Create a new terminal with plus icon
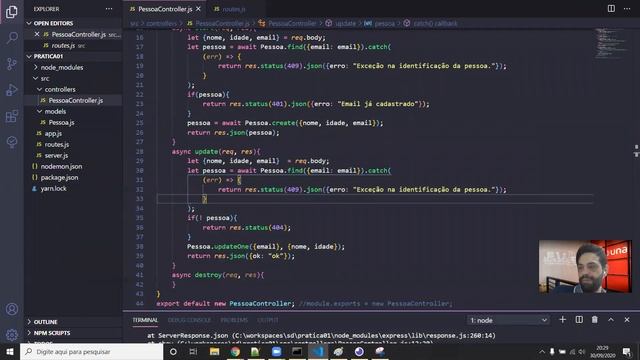The image size is (640, 360). tap(562, 320)
